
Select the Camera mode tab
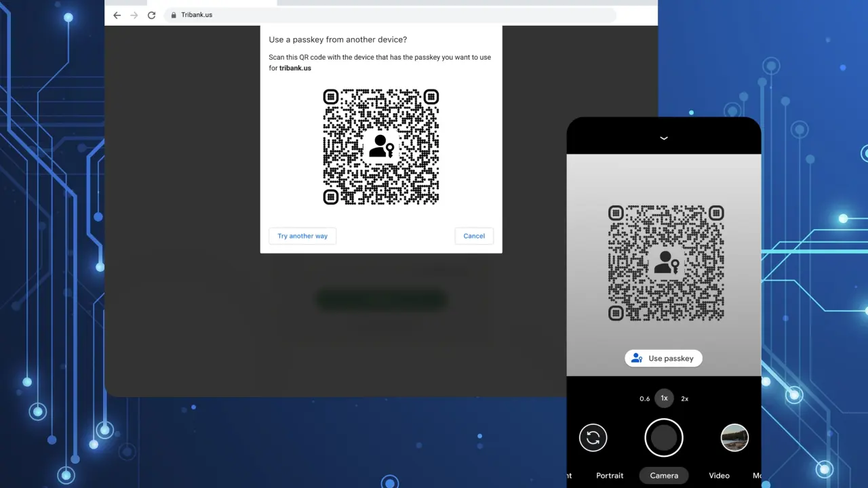point(664,475)
